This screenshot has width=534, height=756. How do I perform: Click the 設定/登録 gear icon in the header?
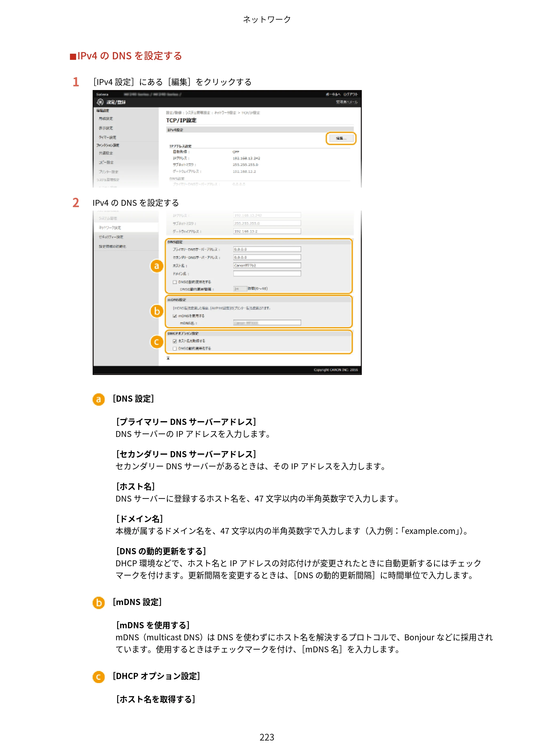coord(100,102)
